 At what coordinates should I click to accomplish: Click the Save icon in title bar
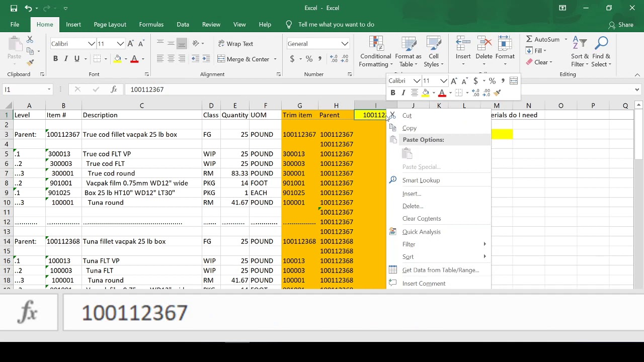pyautogui.click(x=14, y=8)
